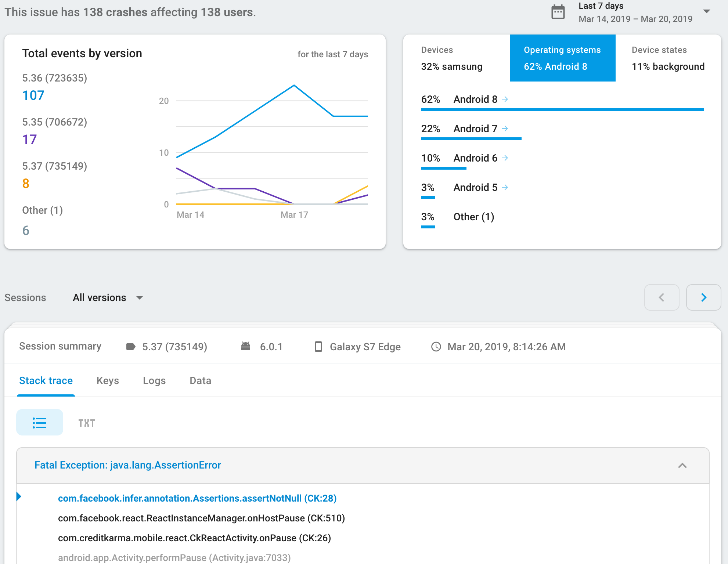Click the calendar date range icon
This screenshot has width=728, height=564.
(x=558, y=12)
